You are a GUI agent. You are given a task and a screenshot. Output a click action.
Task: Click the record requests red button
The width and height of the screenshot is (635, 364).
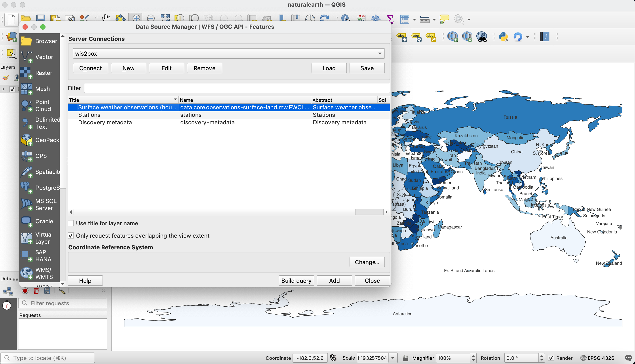pyautogui.click(x=25, y=291)
